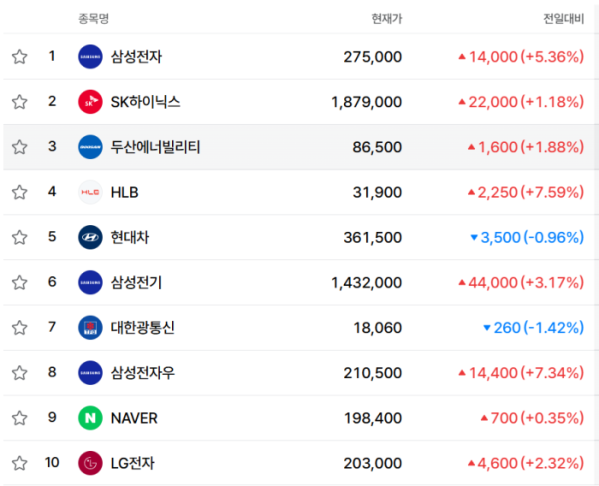Open the LG전자 logo icon
Screen dimensions: 599x486
(x=90, y=463)
